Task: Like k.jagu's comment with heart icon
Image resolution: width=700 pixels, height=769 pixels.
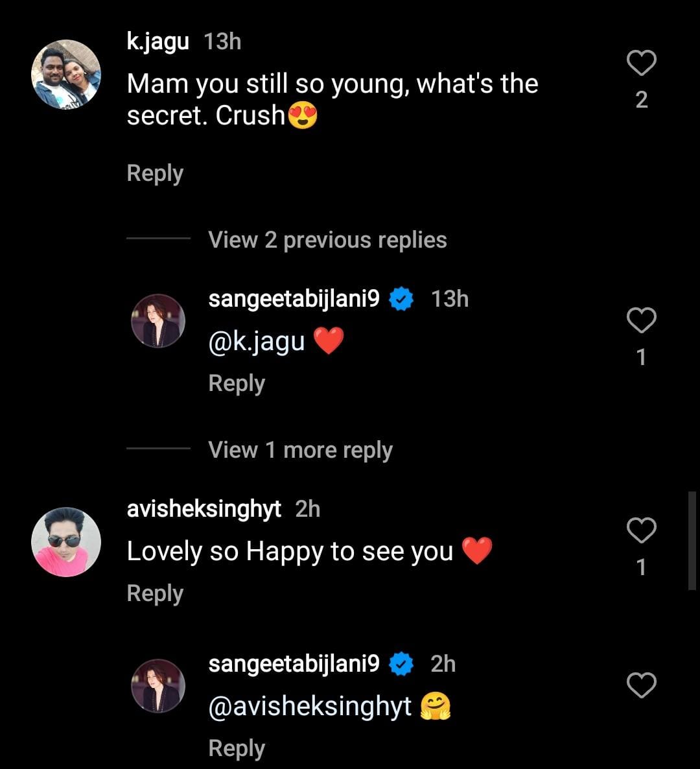Action: 642,64
